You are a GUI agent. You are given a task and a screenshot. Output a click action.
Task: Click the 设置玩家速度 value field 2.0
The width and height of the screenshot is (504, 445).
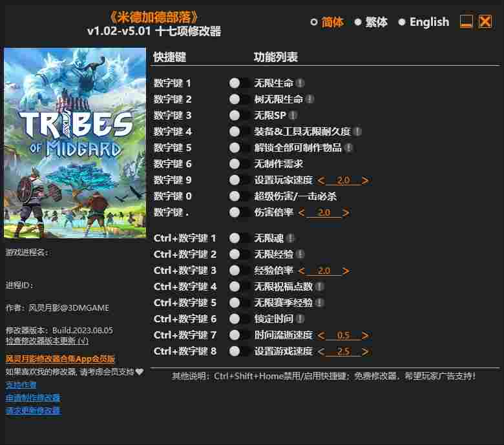(x=343, y=180)
